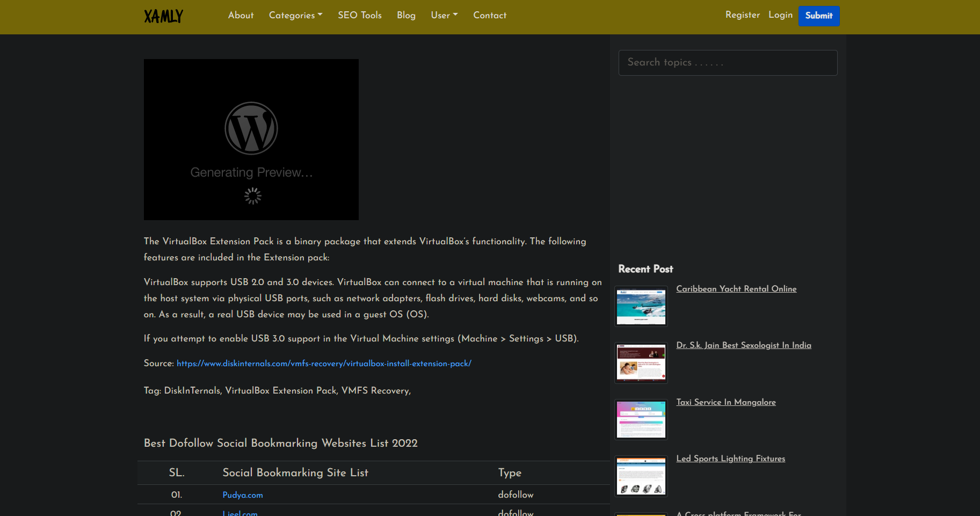Image resolution: width=980 pixels, height=516 pixels.
Task: Click the Best Dofollow Social Bookmarking heading
Action: [281, 443]
